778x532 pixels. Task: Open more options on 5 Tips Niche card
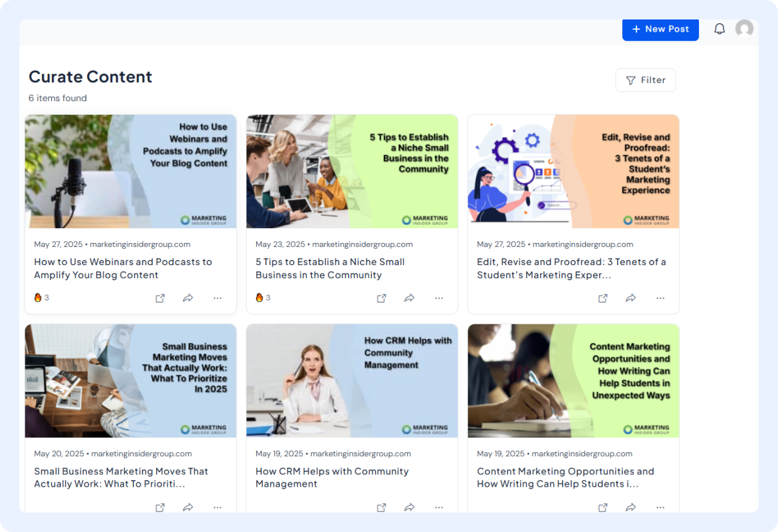[439, 298]
